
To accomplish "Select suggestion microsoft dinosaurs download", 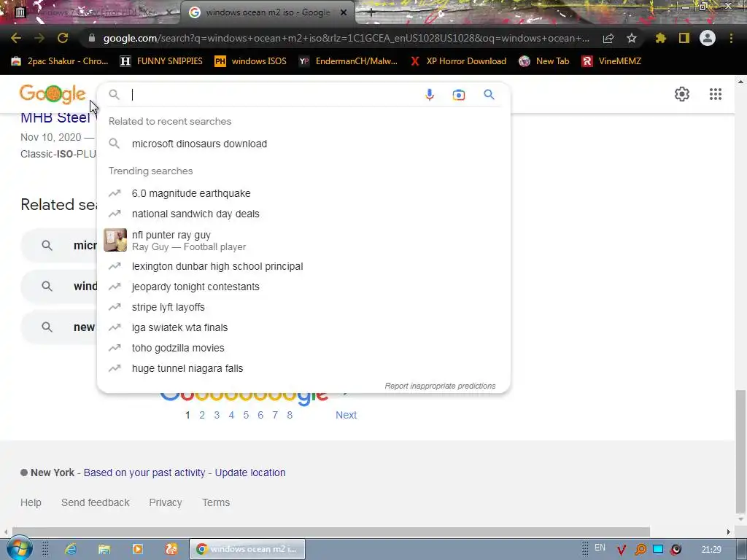I will [303, 144].
